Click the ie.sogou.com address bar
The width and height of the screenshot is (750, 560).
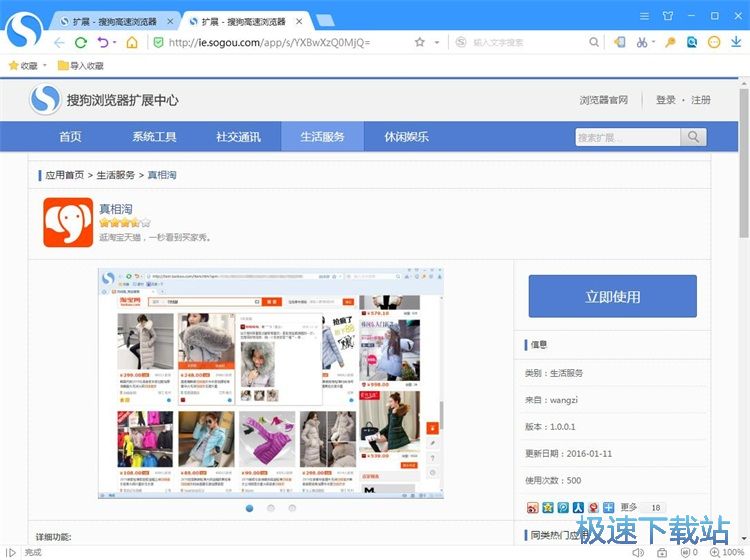pyautogui.click(x=269, y=43)
